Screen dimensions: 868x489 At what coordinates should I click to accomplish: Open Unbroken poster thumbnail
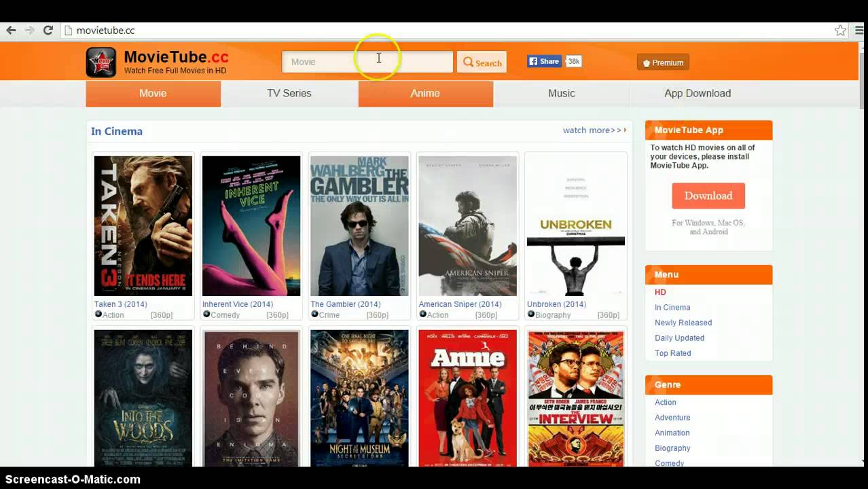[x=576, y=226]
